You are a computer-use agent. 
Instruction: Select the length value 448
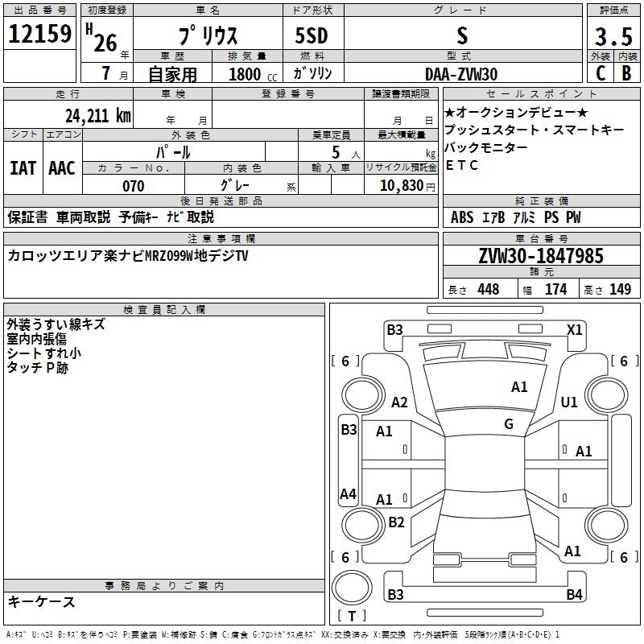489,289
